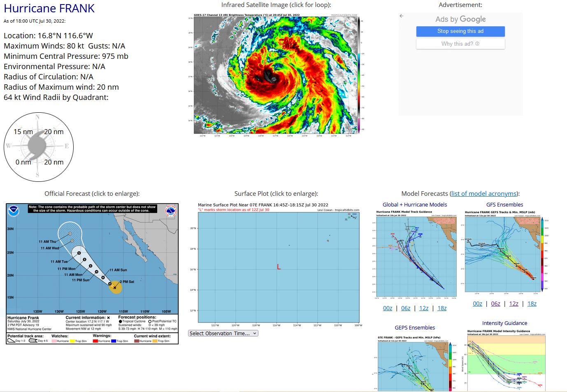Click the info icon beside Why this ad

[477, 44]
